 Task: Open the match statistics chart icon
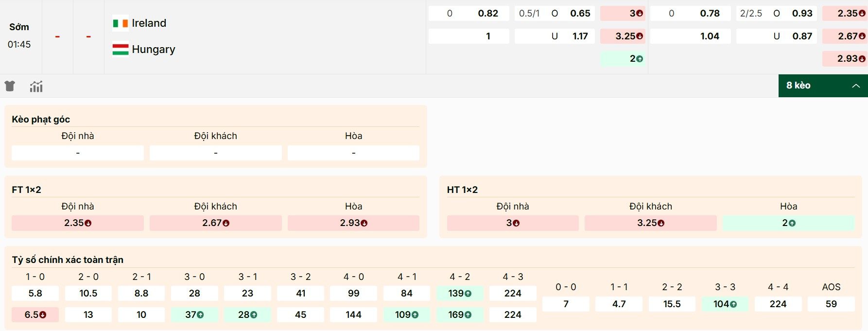(36, 87)
